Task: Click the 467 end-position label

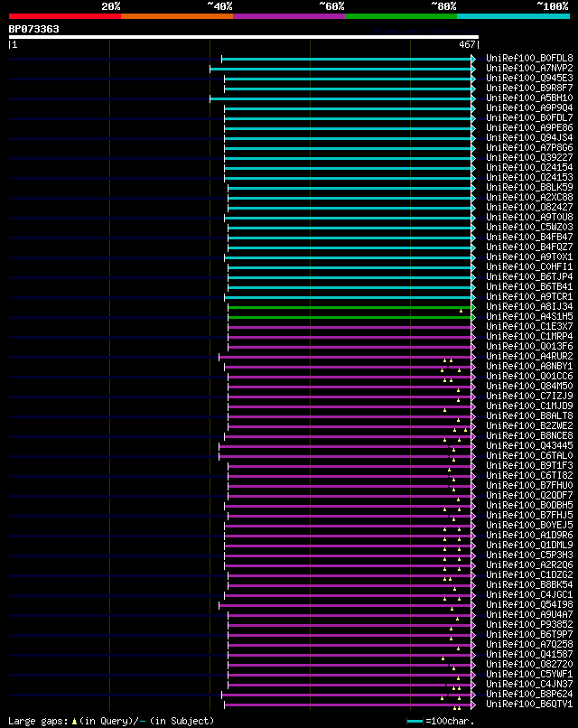Action: coord(467,44)
